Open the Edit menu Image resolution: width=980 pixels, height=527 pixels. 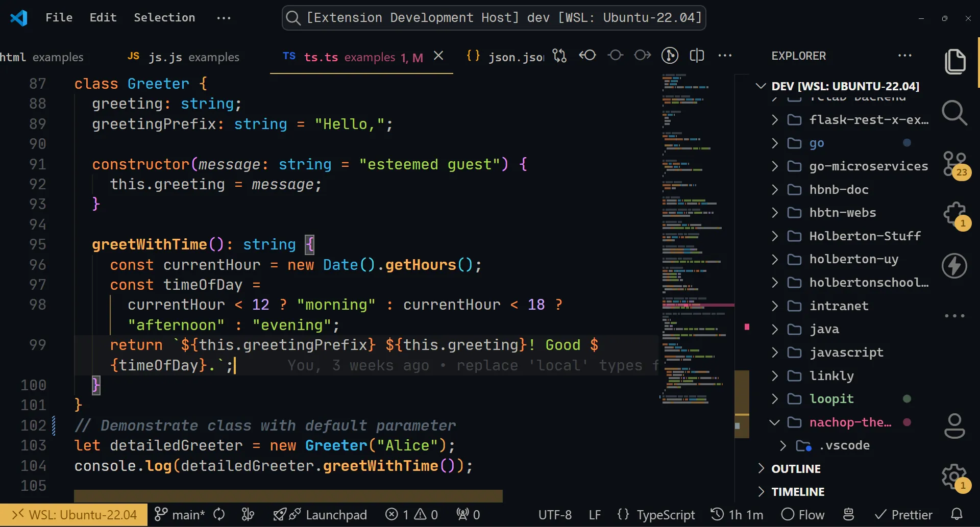(103, 18)
